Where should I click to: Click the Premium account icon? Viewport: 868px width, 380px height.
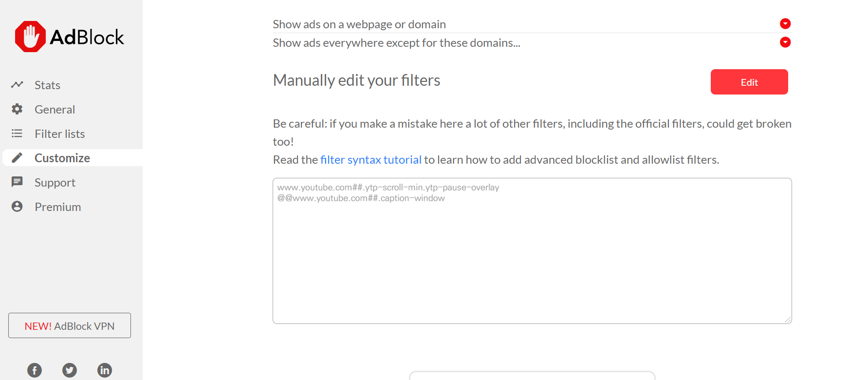pos(17,207)
